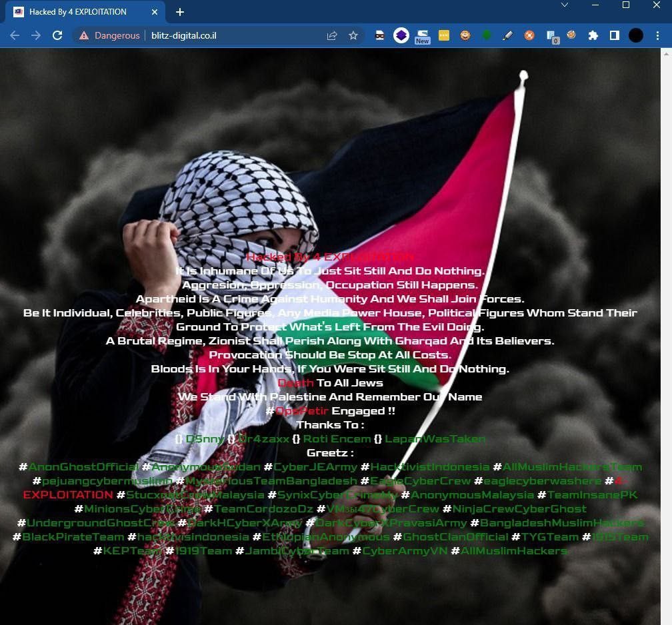Close the current browser tab

tap(155, 12)
